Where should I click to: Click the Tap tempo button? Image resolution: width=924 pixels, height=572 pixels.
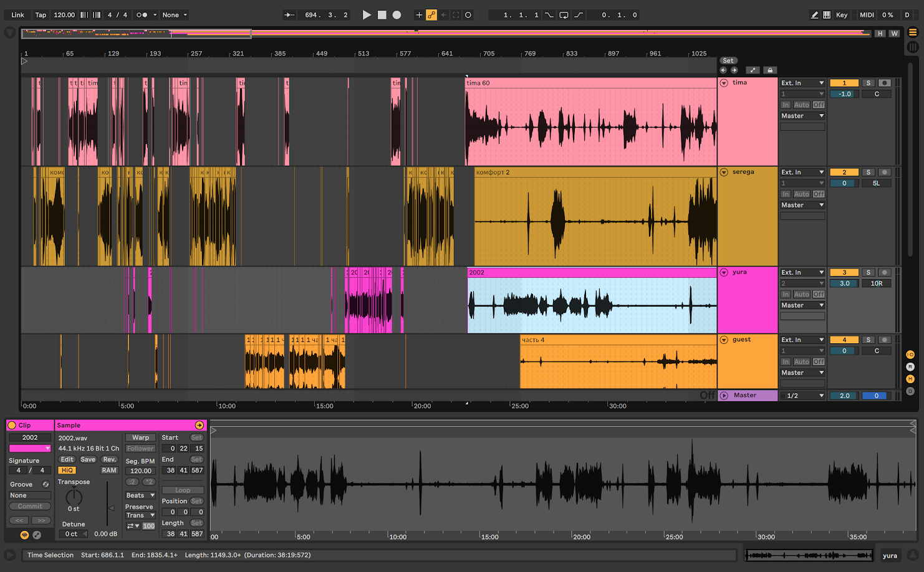[41, 15]
